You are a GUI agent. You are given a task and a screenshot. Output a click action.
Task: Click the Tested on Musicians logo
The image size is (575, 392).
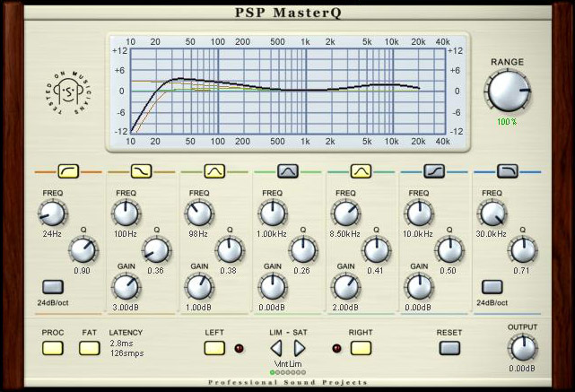tap(68, 92)
